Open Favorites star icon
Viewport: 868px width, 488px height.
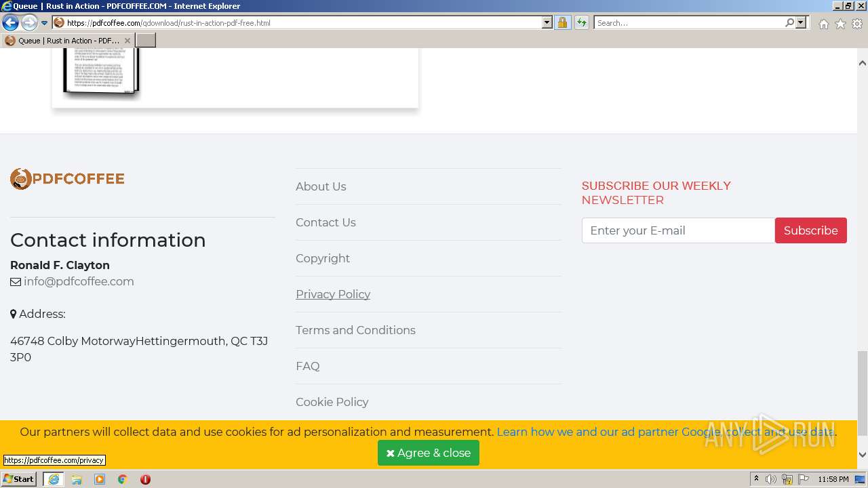(840, 24)
